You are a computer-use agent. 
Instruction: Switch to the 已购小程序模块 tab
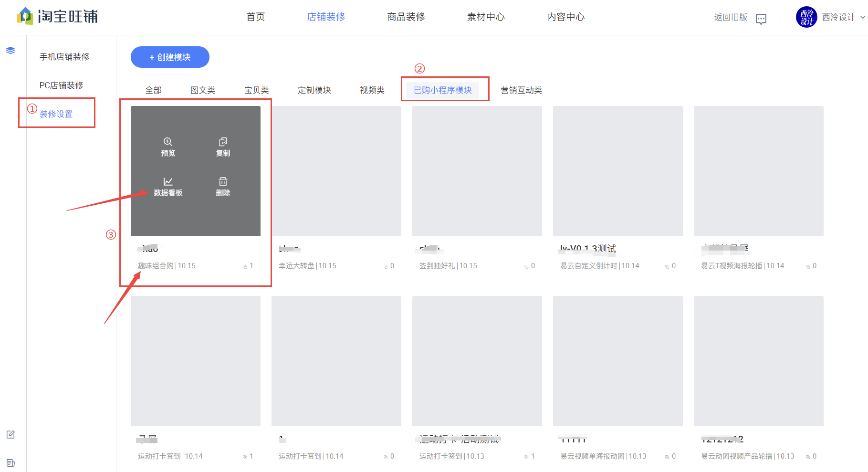coord(443,90)
